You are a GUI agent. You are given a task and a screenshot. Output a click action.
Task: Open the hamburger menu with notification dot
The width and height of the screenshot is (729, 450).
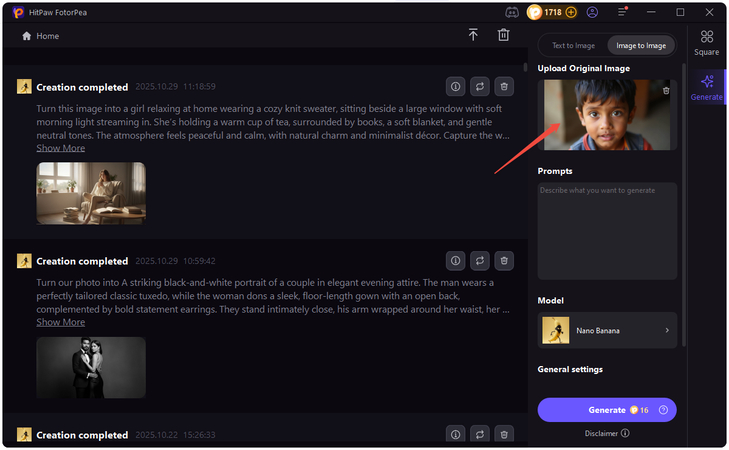pyautogui.click(x=622, y=12)
